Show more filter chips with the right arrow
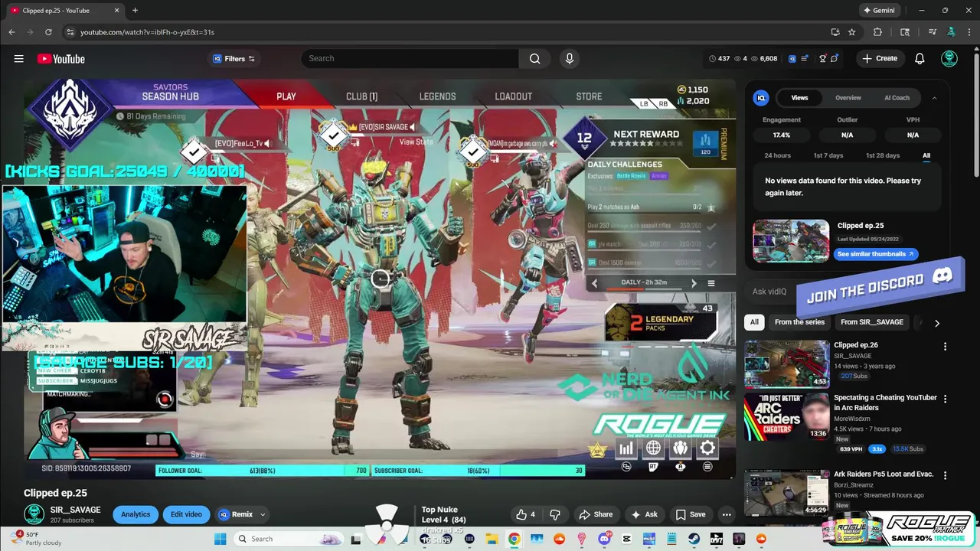 coord(936,323)
